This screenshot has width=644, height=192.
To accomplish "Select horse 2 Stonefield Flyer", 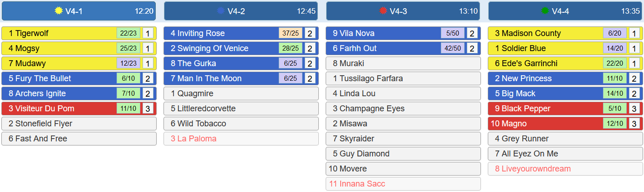I will click(x=79, y=124).
